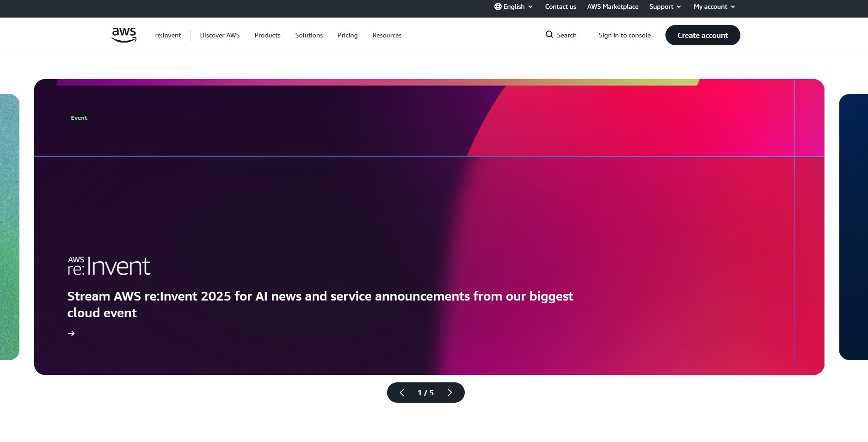Click the Create account button
Viewport: 868px width, 442px height.
pos(702,35)
